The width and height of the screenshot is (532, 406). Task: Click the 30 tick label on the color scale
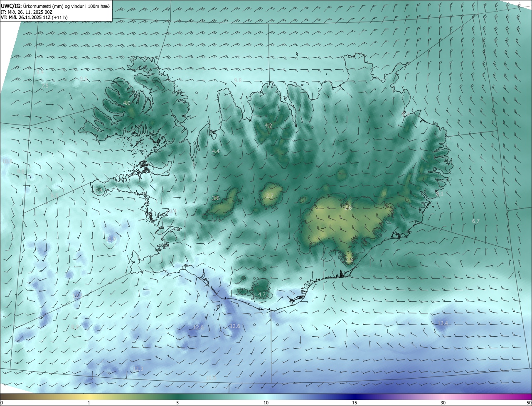click(443, 403)
